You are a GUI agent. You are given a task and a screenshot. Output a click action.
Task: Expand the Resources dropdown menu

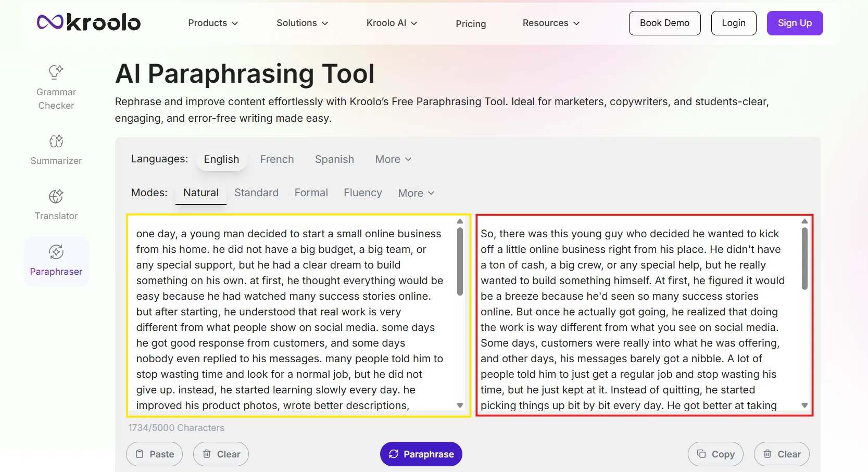point(551,23)
